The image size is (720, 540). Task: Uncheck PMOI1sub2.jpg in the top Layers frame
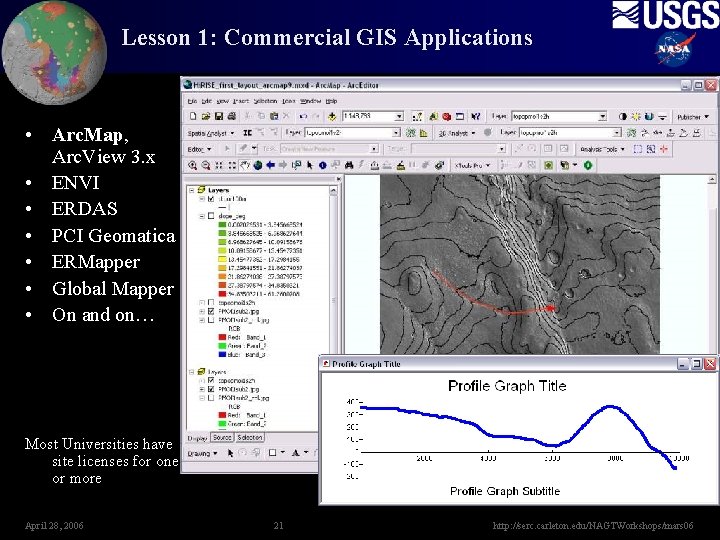coord(211,311)
